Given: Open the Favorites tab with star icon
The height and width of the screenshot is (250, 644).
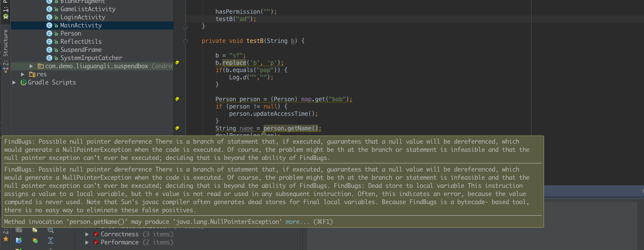Looking at the screenshot, I should (5, 235).
